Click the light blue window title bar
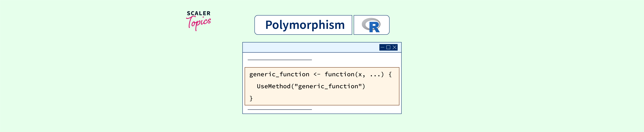The width and height of the screenshot is (644, 132). (x=310, y=47)
